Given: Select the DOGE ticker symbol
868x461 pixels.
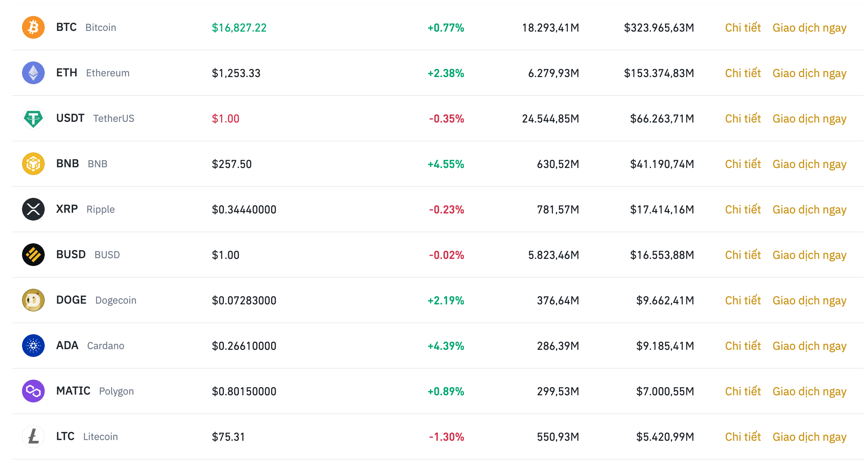Looking at the screenshot, I should (x=71, y=300).
